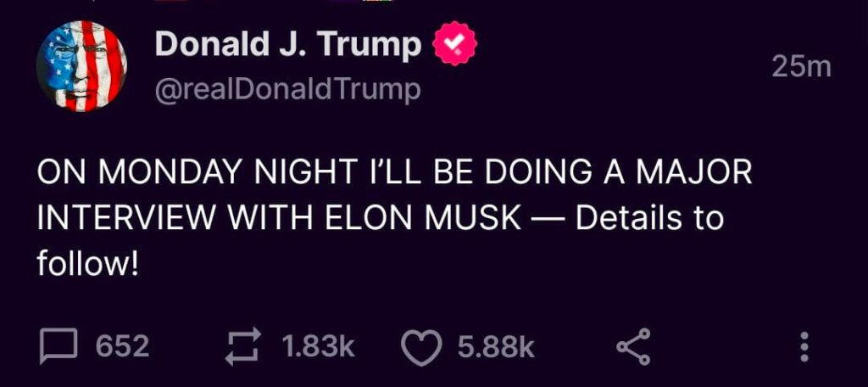The width and height of the screenshot is (868, 387).
Task: Click the red verified checkmark badge
Action: click(x=455, y=46)
